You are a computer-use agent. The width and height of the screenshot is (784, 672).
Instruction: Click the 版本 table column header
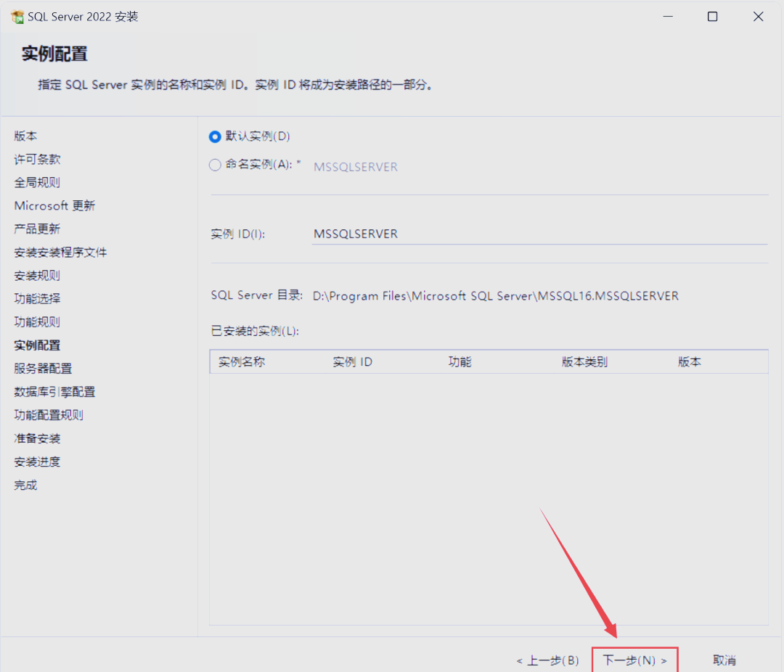(690, 362)
